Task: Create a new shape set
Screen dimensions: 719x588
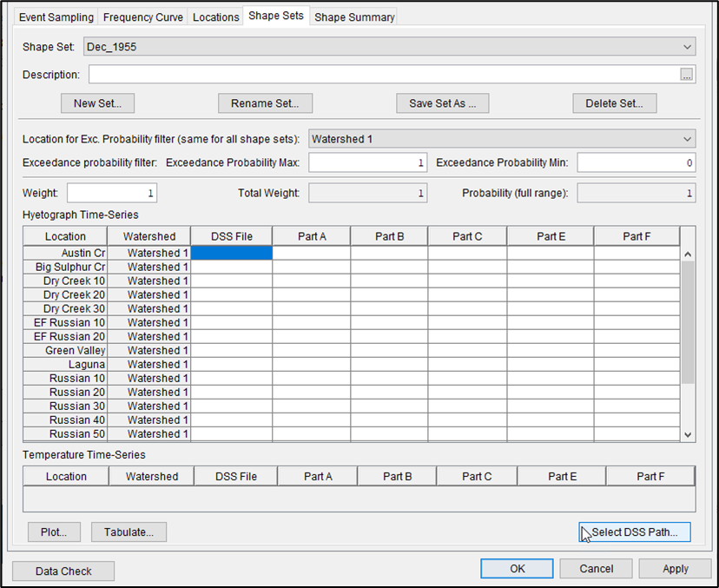Action: pyautogui.click(x=97, y=102)
